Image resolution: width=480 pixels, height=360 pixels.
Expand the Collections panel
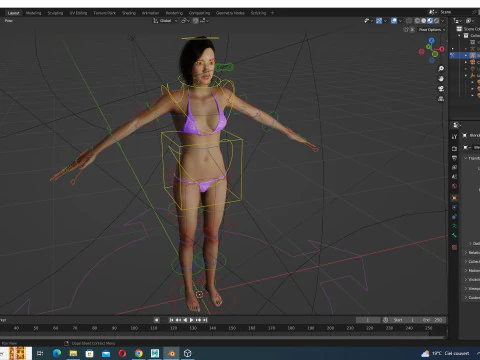pyautogui.click(x=472, y=262)
